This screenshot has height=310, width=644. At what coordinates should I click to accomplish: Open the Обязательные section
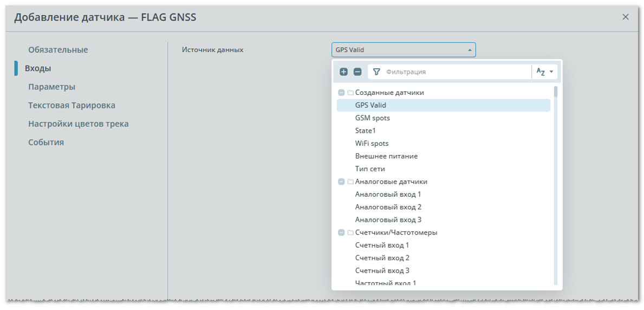[58, 50]
